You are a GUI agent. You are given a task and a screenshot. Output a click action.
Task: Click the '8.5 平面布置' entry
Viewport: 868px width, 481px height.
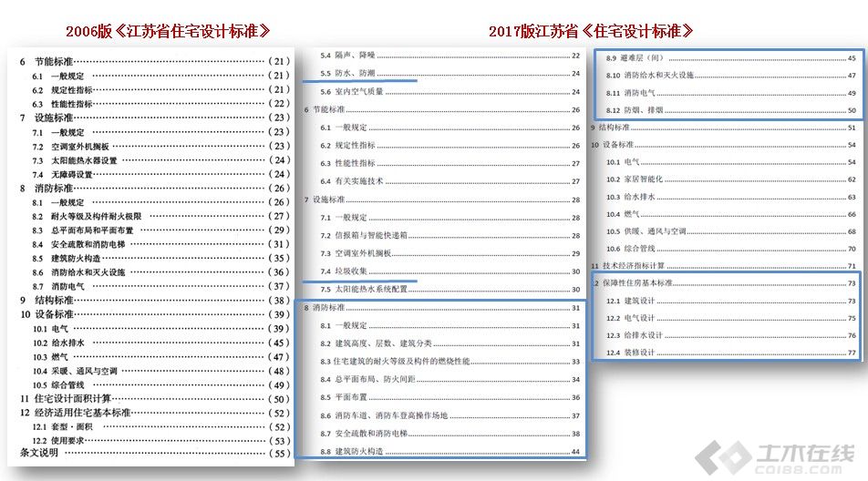[x=344, y=397]
